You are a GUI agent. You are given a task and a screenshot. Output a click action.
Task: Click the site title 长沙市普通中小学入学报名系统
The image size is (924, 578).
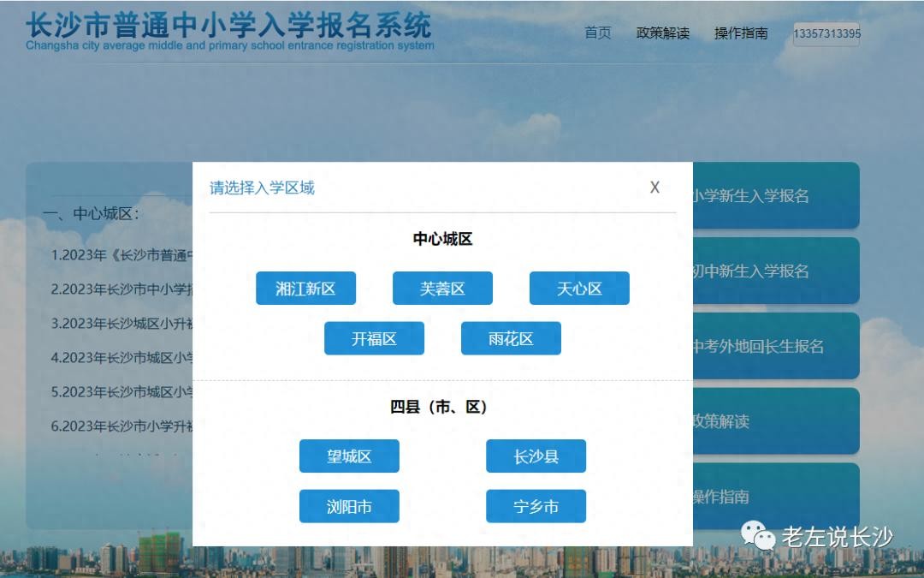tap(229, 26)
